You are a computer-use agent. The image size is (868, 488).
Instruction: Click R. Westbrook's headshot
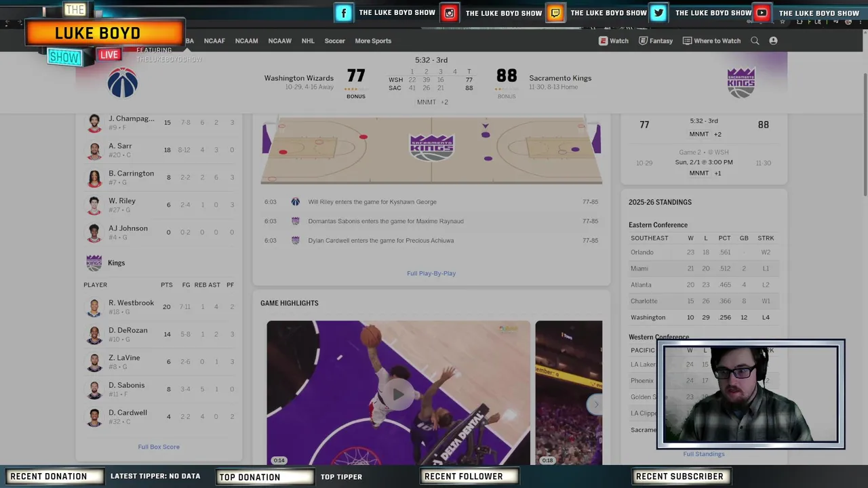[94, 307]
